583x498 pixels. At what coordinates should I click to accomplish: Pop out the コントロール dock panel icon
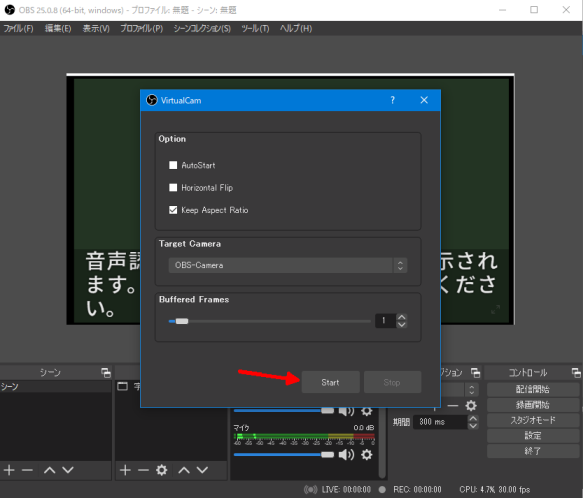pos(576,372)
